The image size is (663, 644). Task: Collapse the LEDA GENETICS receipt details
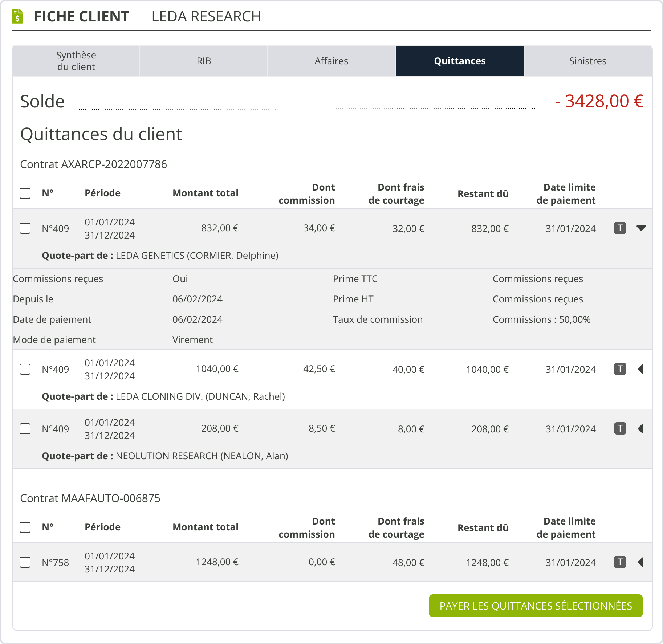[x=641, y=228]
